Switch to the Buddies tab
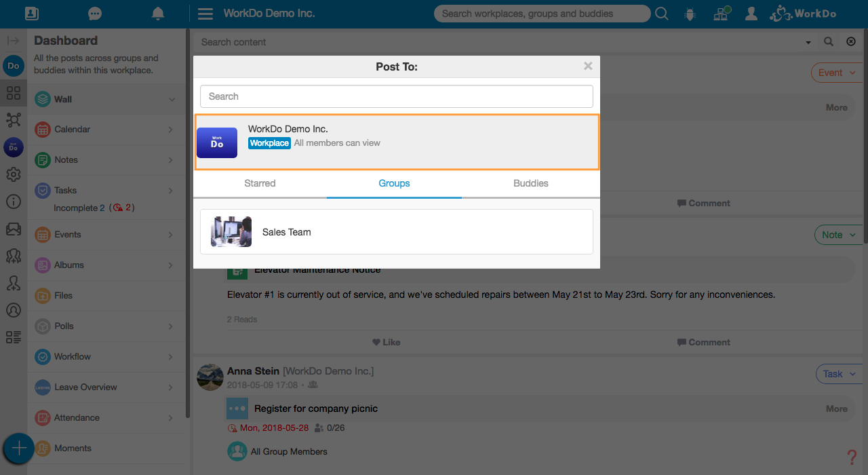This screenshot has width=868, height=475. click(x=531, y=183)
